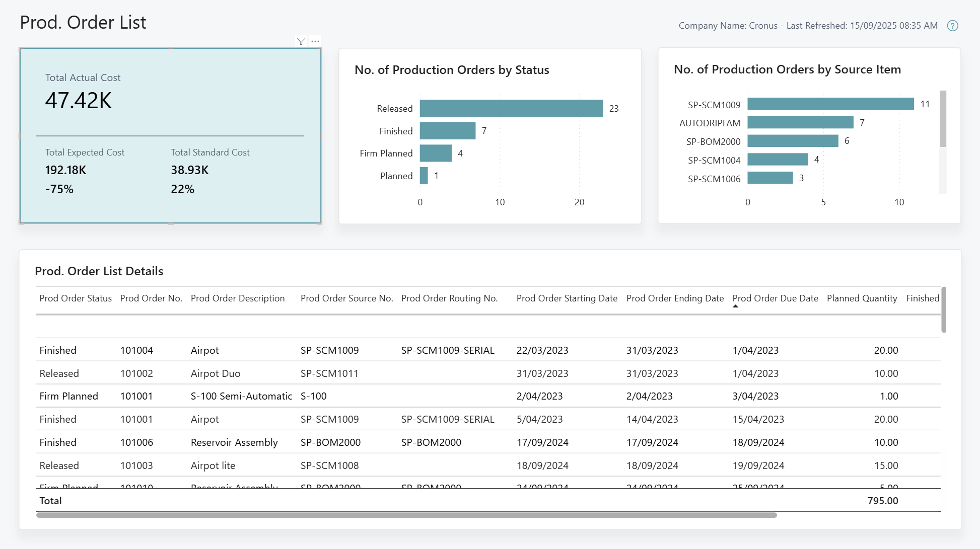
Task: Click the No. of Production Orders by Status title
Action: [451, 70]
